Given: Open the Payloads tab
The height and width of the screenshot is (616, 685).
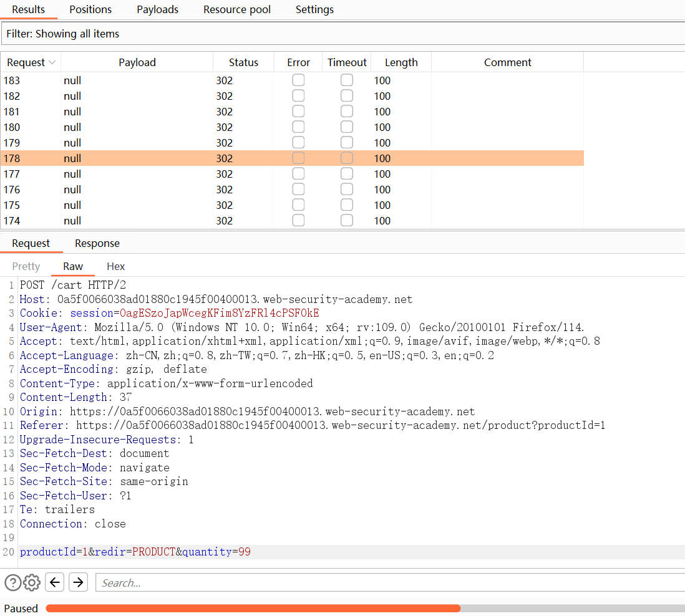Looking at the screenshot, I should (157, 9).
